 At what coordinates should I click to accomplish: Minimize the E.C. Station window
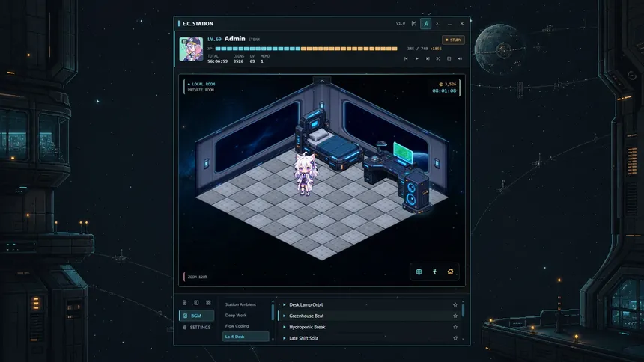(450, 24)
